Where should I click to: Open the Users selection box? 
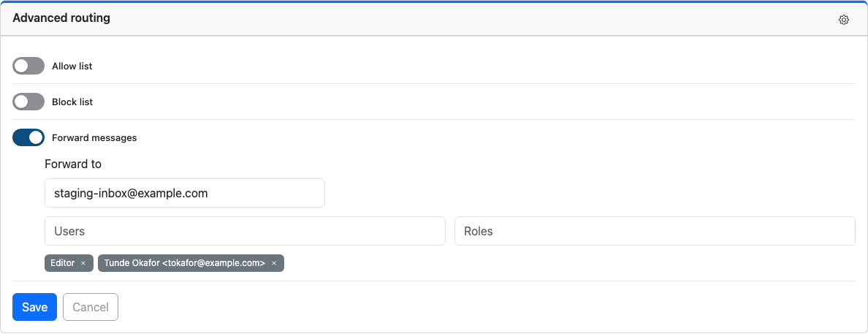245,231
